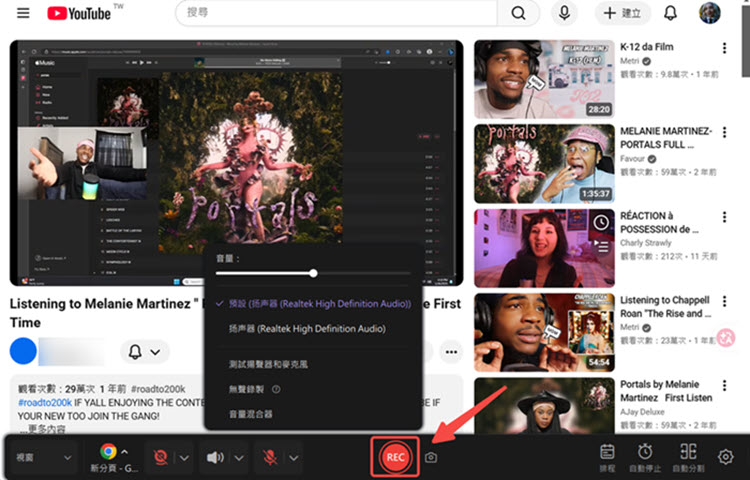
Task: Open Metri channel under K-12 da Film
Action: [630, 61]
